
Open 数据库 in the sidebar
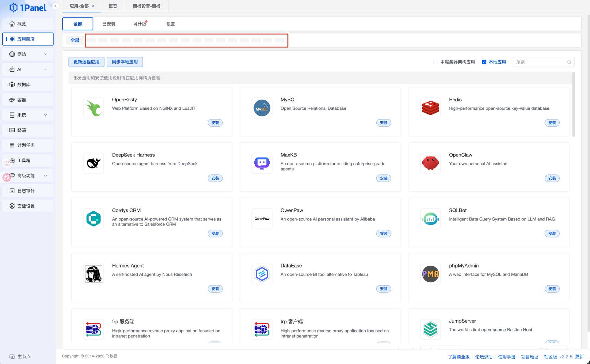28,84
